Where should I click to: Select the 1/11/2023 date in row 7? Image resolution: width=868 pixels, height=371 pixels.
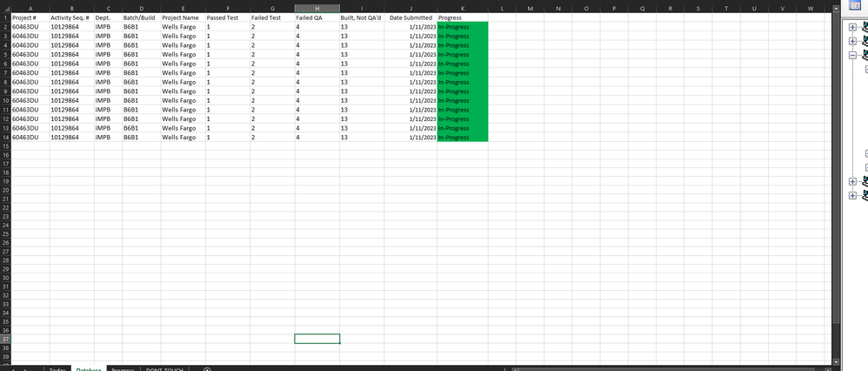tap(411, 72)
